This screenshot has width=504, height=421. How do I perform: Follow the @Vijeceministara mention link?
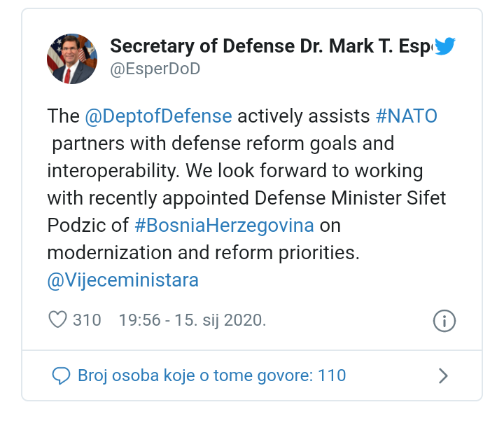(x=122, y=280)
